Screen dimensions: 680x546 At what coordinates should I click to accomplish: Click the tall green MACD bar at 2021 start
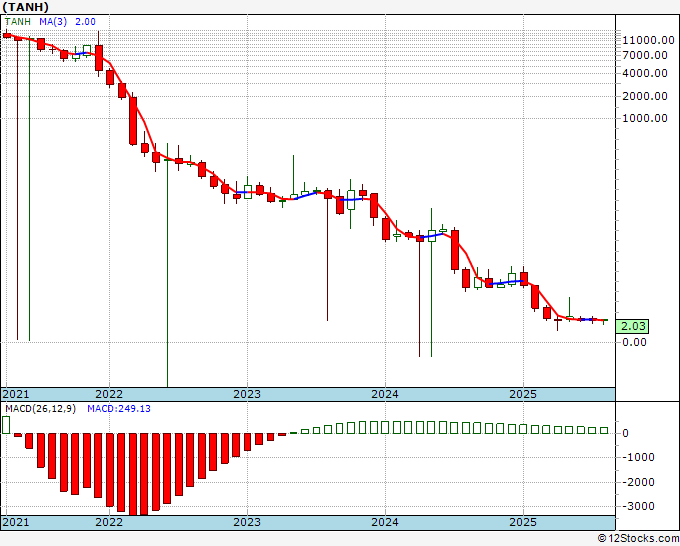tap(6, 425)
